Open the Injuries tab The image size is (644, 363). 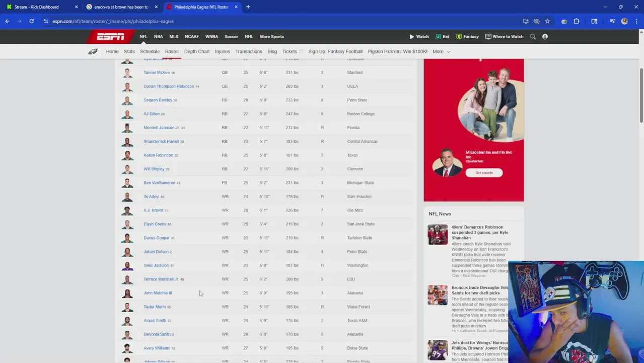(x=223, y=51)
